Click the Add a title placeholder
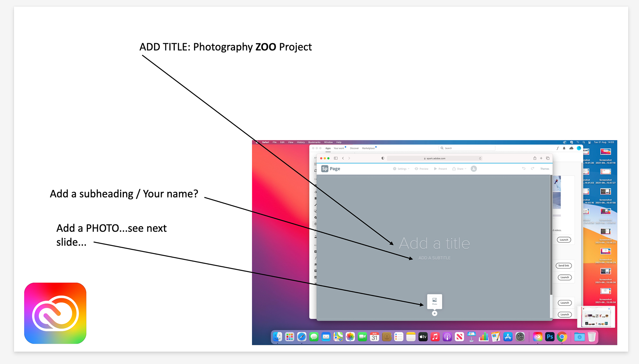The width and height of the screenshot is (639, 364). pos(434,244)
